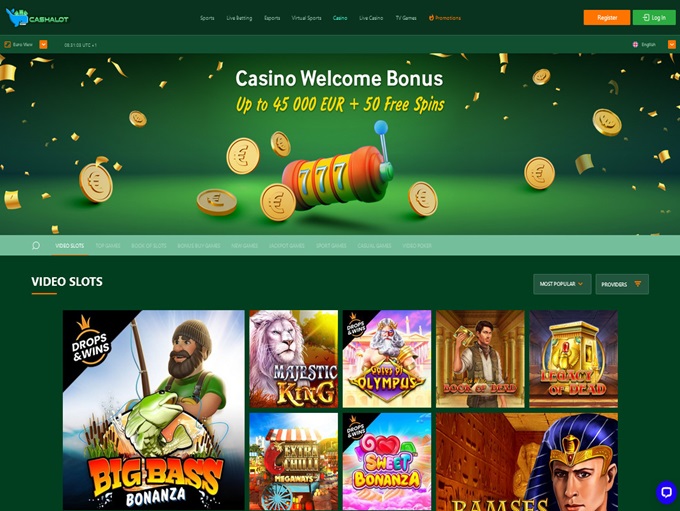Click the flame icon next to Promotions

pos(431,18)
